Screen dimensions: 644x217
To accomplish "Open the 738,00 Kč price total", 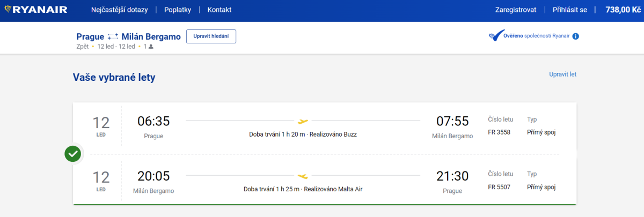I will (x=623, y=10).
